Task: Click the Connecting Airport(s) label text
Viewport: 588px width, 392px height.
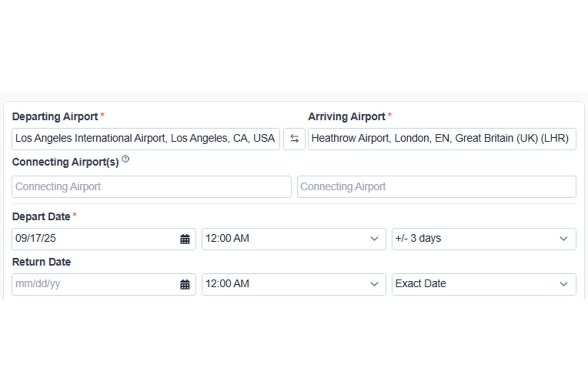Action: pos(65,162)
